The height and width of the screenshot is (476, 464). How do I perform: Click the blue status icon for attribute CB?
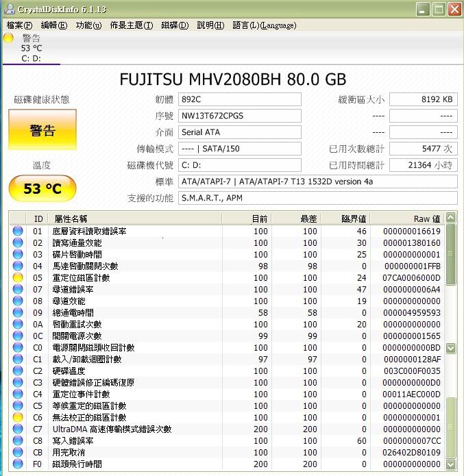click(x=18, y=452)
